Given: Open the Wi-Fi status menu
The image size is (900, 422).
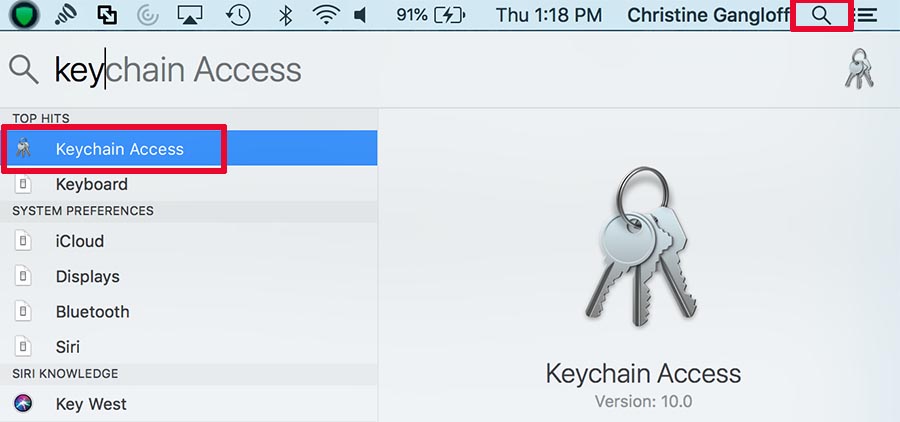Looking at the screenshot, I should 324,16.
